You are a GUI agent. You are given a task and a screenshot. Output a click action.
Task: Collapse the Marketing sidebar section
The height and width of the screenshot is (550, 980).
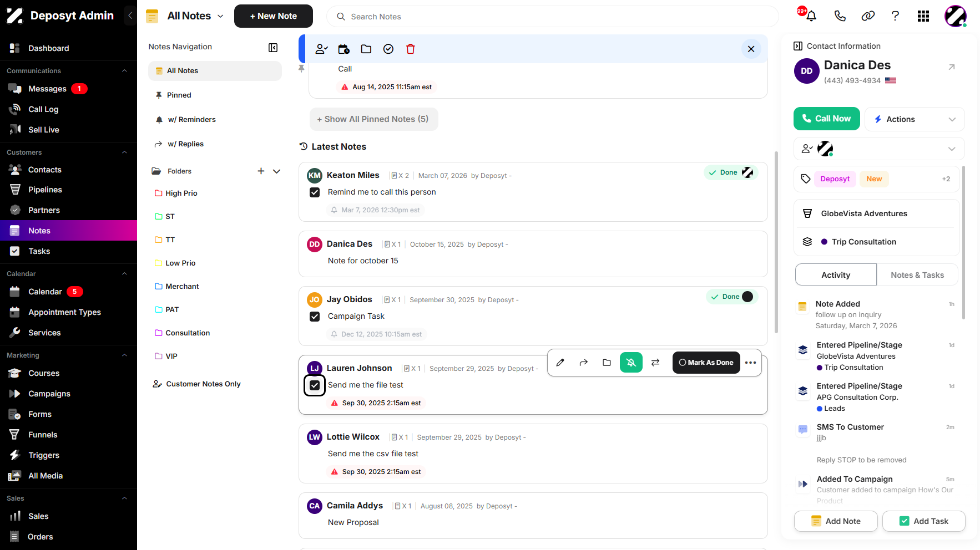tap(124, 355)
